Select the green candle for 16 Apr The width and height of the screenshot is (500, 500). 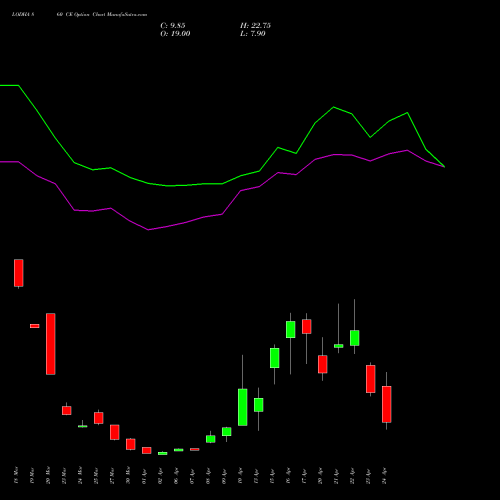coord(291,330)
